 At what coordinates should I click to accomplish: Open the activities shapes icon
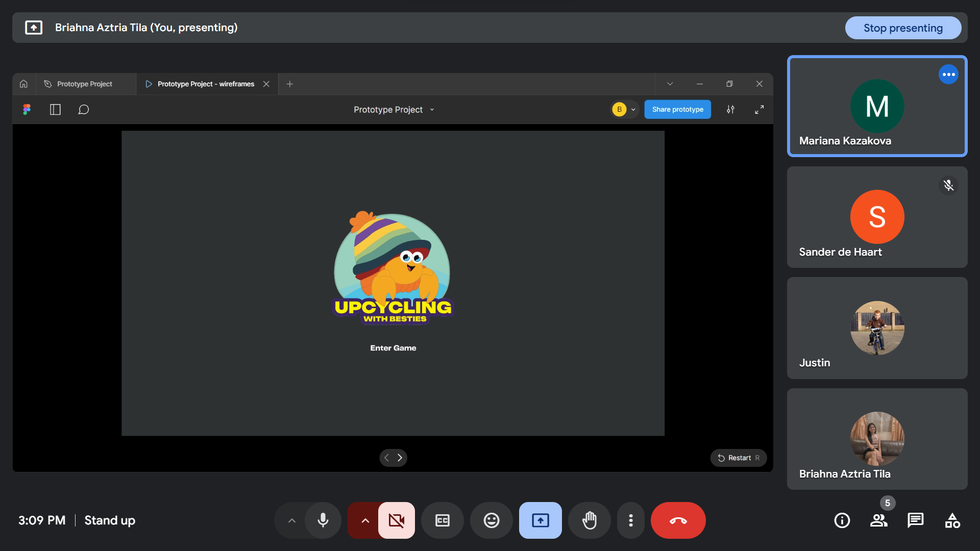pyautogui.click(x=952, y=520)
